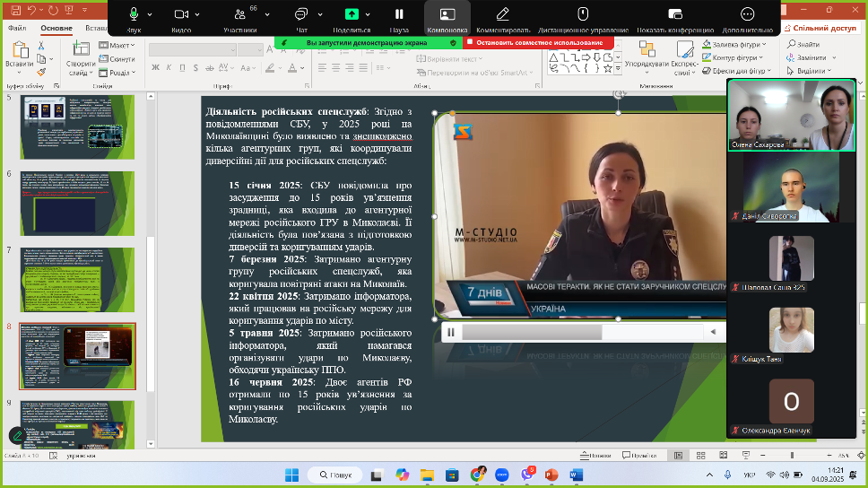The width and height of the screenshot is (868, 488).
Task: Pause the Zoom screen share
Action: [399, 14]
